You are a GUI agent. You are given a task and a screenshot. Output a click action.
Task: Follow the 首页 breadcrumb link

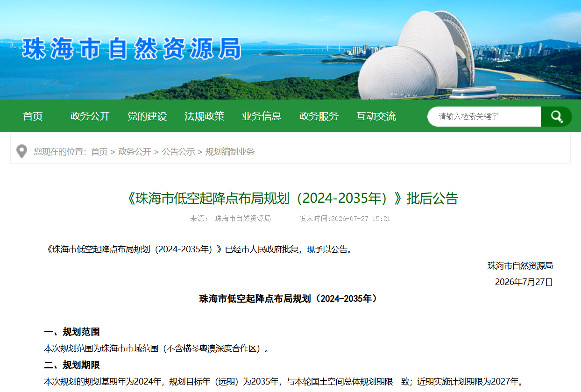[x=99, y=152]
